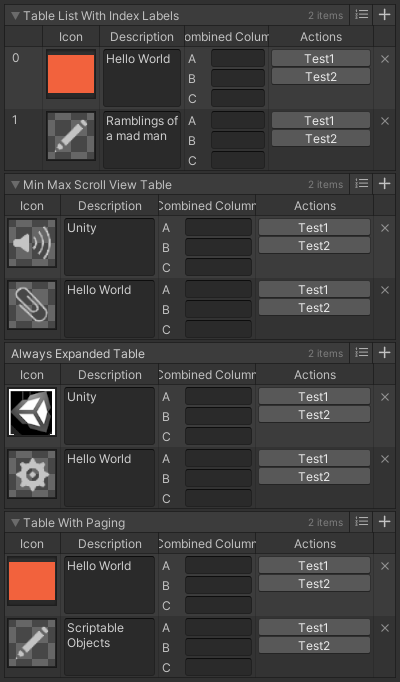Toggle list view icon in Table With Paging header
This screenshot has width=400, height=682.
coord(362,521)
